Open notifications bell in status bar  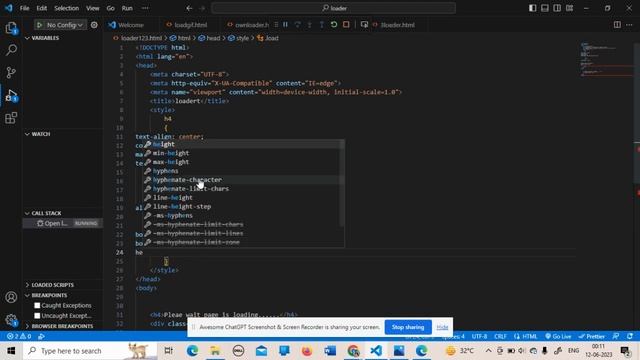pos(630,336)
